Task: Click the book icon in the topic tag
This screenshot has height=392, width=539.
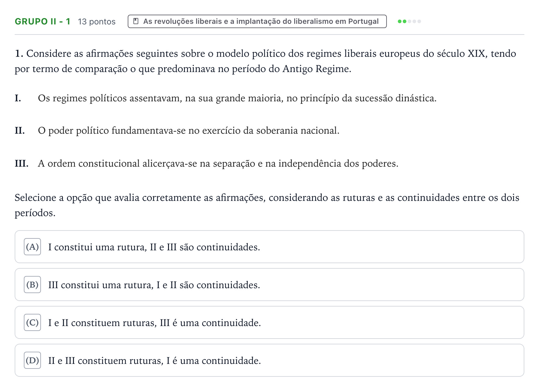Action: click(x=136, y=21)
